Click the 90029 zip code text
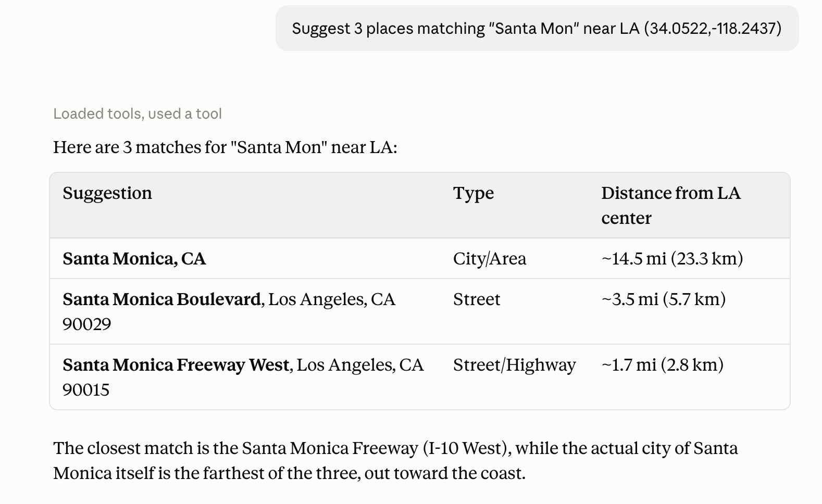This screenshot has height=504, width=822. [x=87, y=324]
